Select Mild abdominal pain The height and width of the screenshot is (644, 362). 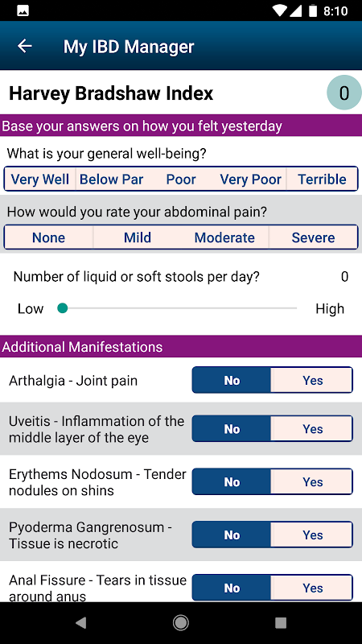(138, 237)
